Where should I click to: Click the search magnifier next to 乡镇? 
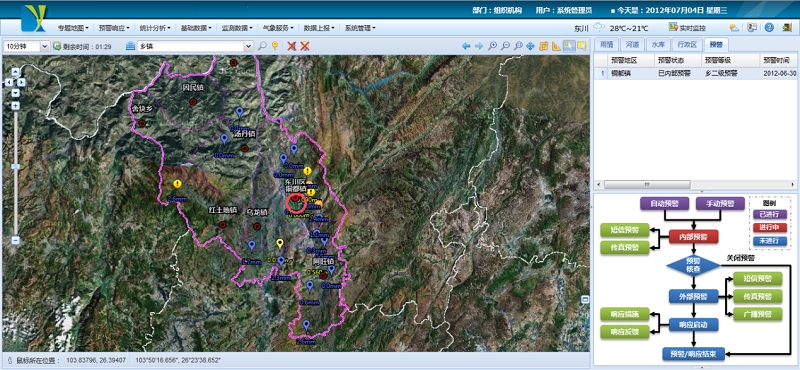point(262,46)
